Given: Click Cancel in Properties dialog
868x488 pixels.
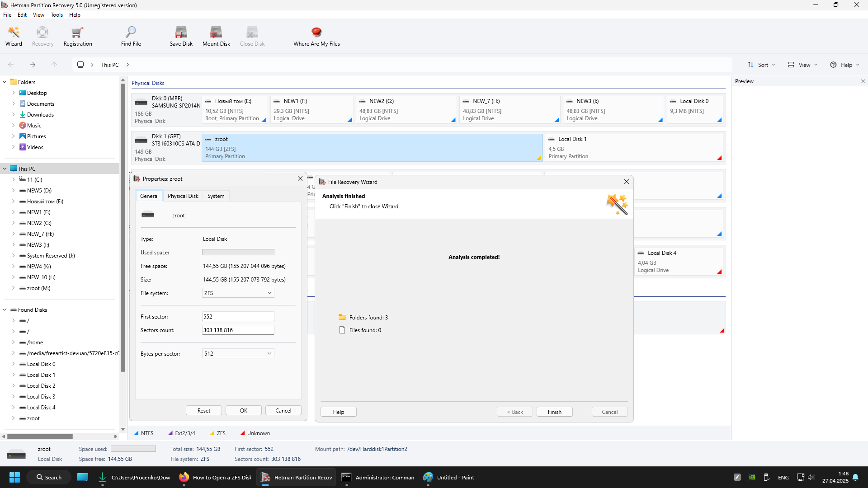Looking at the screenshot, I should click(283, 410).
